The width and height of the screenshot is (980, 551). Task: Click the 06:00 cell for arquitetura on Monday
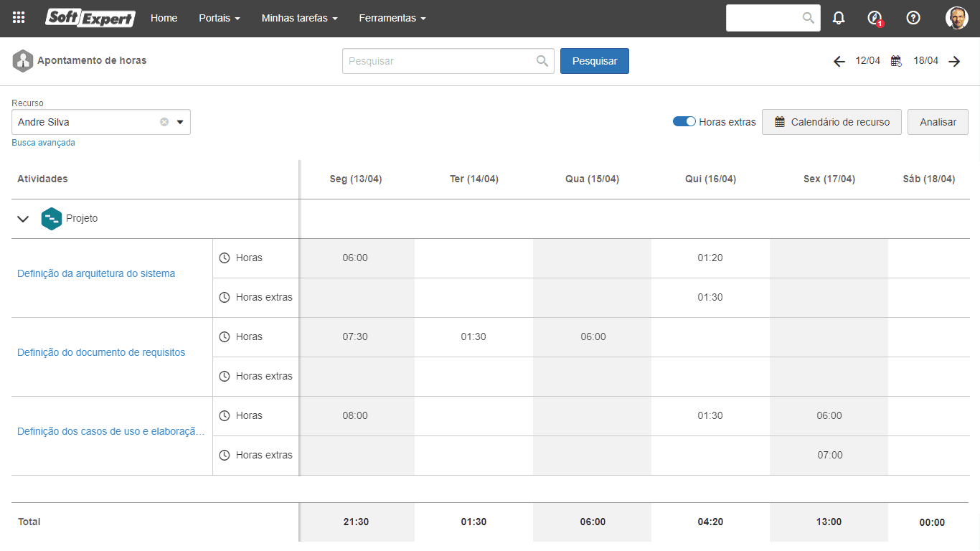(355, 258)
